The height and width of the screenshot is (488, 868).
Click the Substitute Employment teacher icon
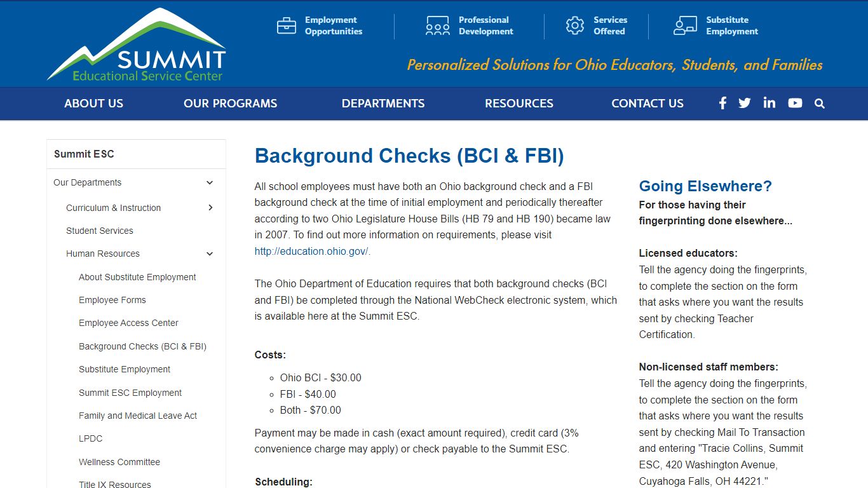[685, 26]
